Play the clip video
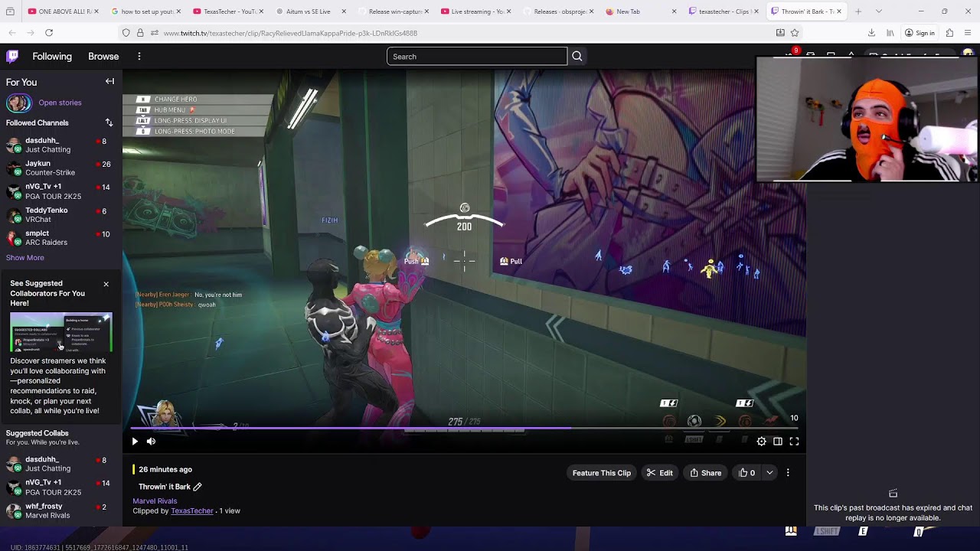 coord(135,441)
